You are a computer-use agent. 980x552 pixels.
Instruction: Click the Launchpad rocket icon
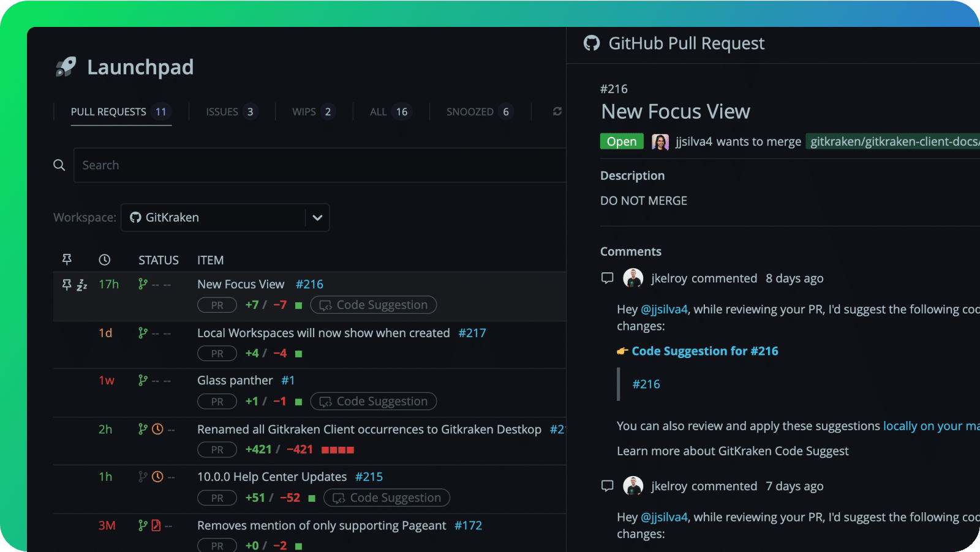[x=66, y=67]
